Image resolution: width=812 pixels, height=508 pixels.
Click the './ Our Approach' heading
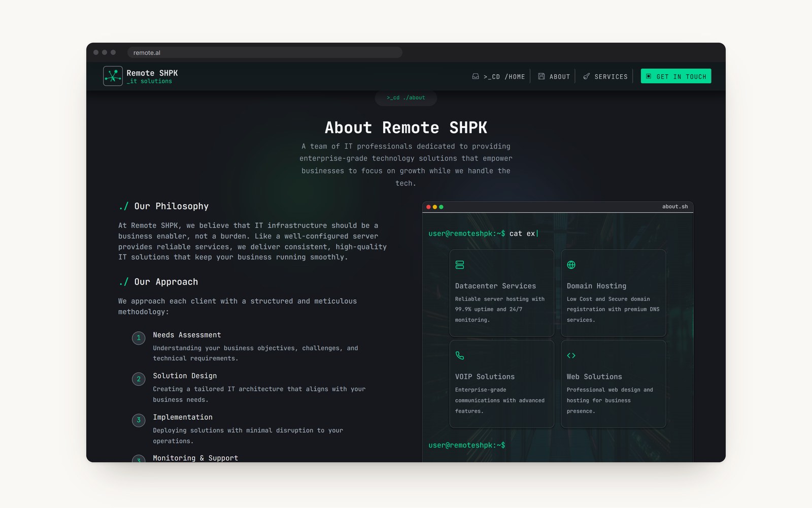click(x=158, y=282)
